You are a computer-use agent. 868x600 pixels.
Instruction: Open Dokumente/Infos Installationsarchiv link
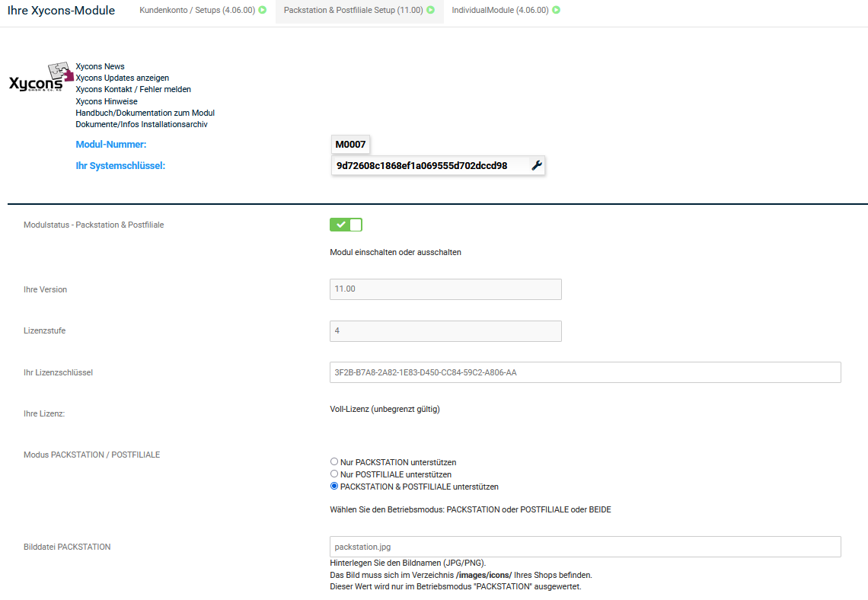click(142, 125)
